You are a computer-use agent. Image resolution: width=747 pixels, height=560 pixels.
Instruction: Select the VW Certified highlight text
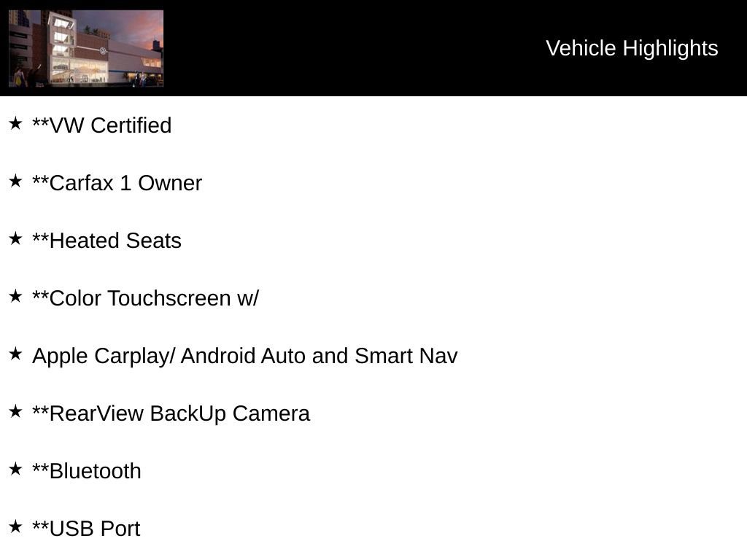[102, 125]
